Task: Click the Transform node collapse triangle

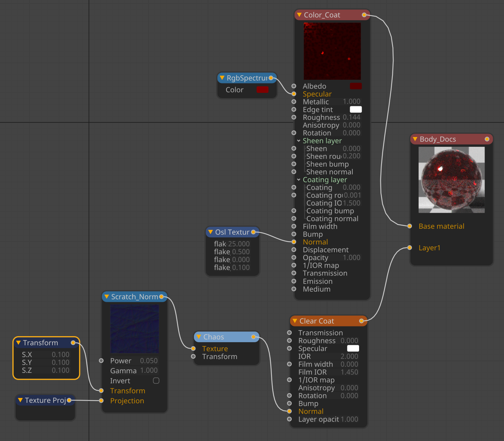Action: pyautogui.click(x=18, y=343)
